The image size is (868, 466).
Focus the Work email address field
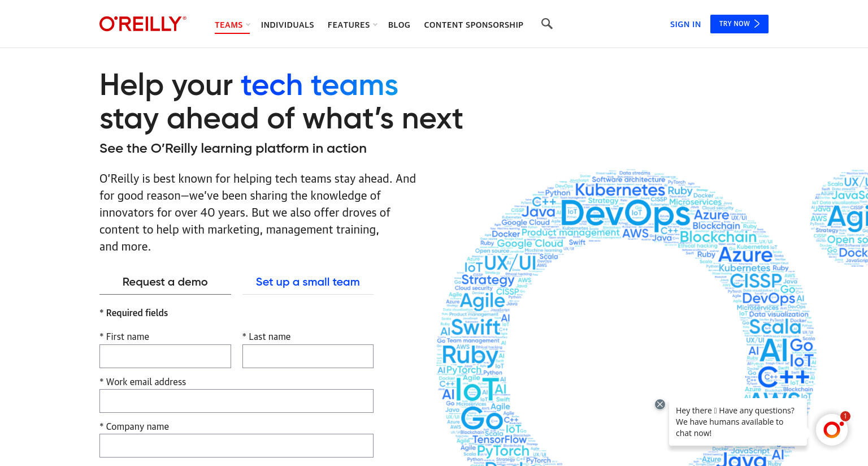coord(236,401)
